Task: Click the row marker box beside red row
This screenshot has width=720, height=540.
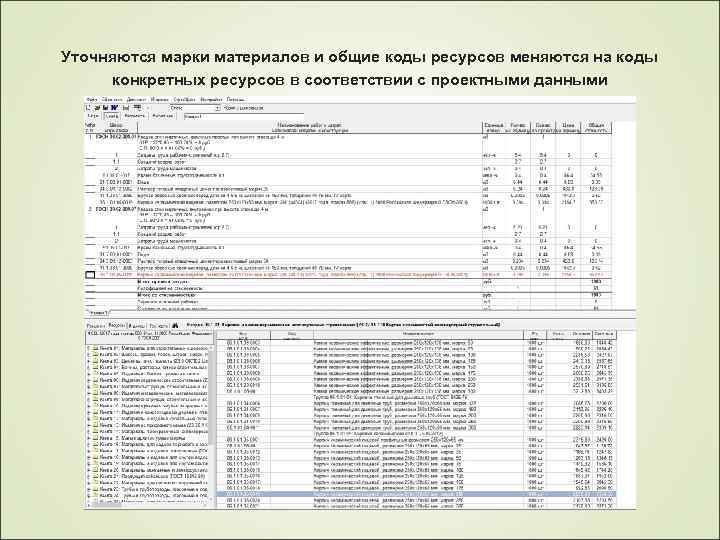Action: 90,275
